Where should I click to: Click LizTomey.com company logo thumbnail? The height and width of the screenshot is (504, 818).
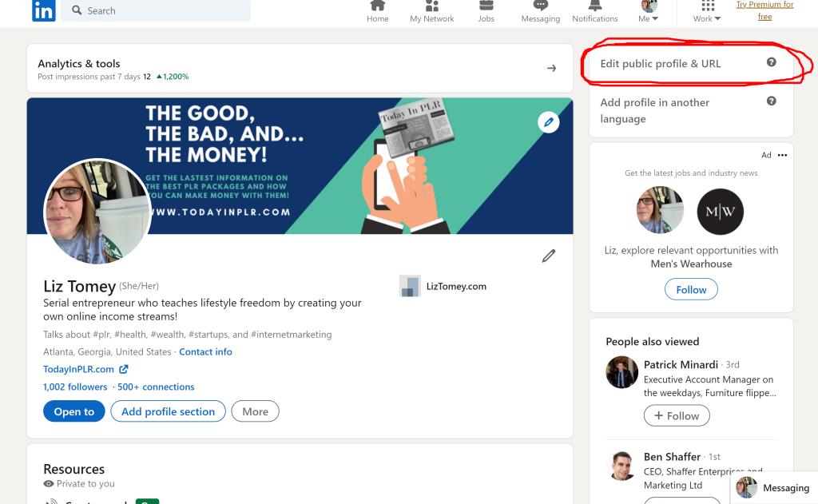pos(410,286)
